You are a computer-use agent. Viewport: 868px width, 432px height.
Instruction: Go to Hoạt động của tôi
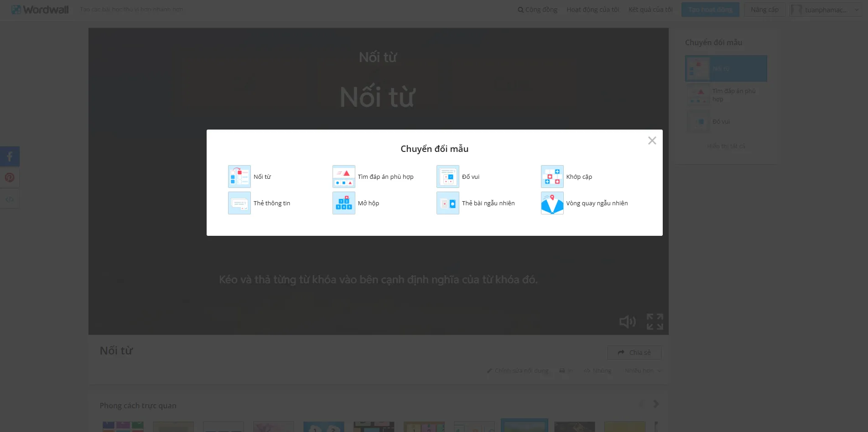click(593, 9)
